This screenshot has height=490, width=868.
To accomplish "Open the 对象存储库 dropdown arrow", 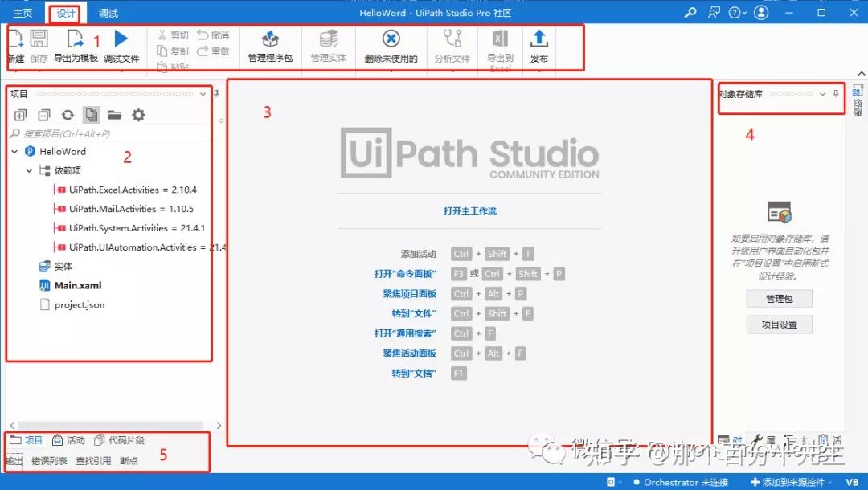I will [821, 94].
